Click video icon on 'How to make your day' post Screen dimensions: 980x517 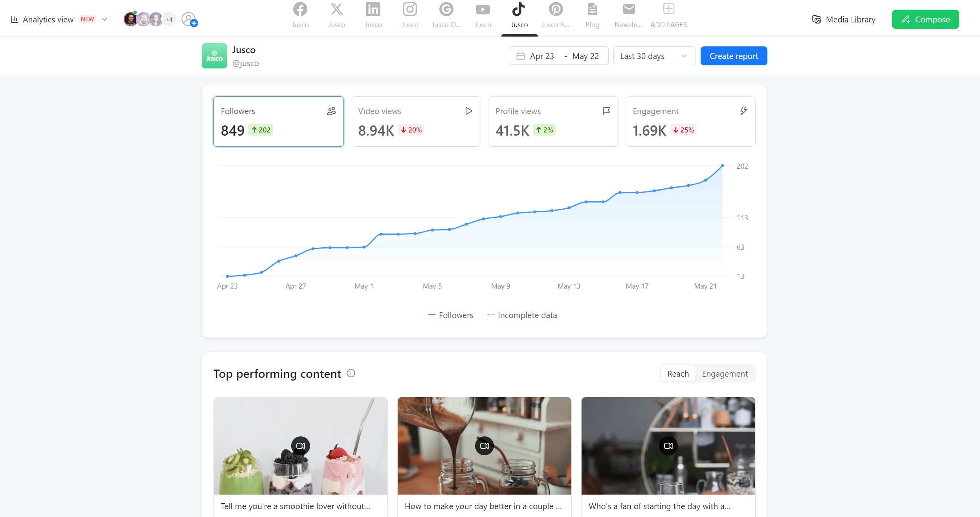[484, 445]
